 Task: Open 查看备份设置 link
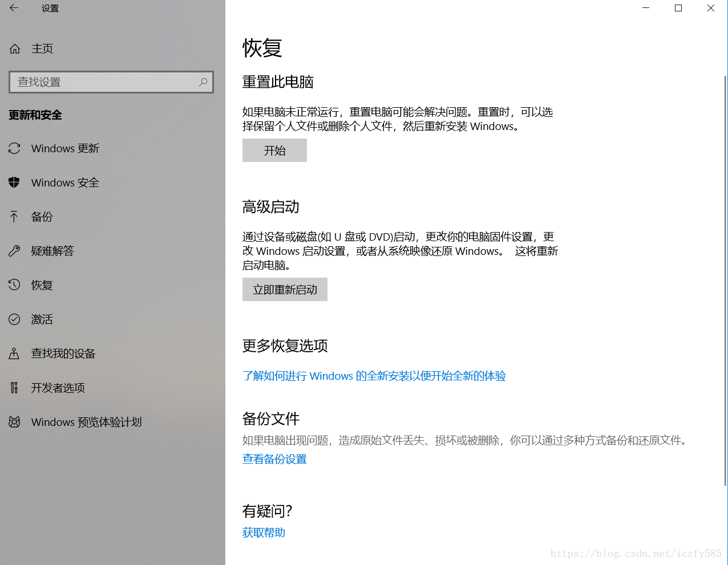pyautogui.click(x=274, y=459)
